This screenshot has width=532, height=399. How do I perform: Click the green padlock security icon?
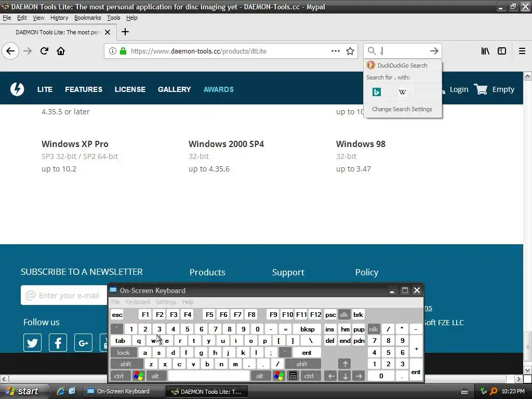tap(123, 51)
